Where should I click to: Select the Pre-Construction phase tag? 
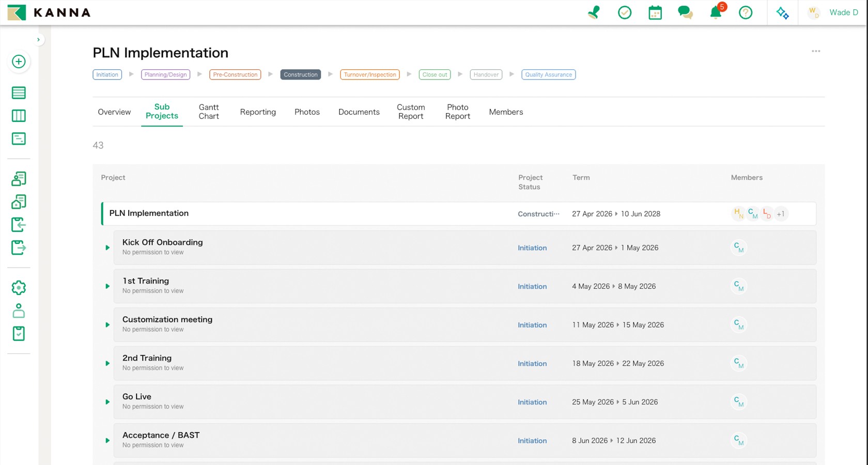(x=235, y=74)
